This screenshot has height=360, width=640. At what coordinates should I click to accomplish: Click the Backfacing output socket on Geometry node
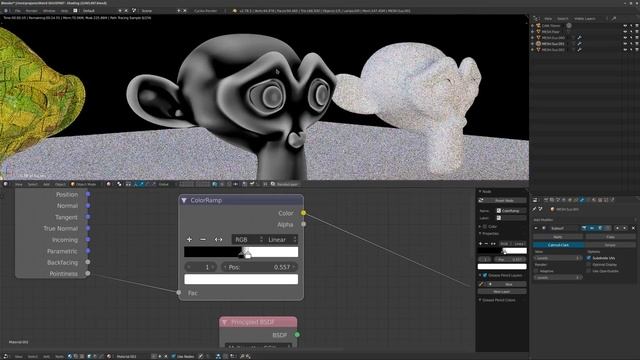pyautogui.click(x=88, y=262)
